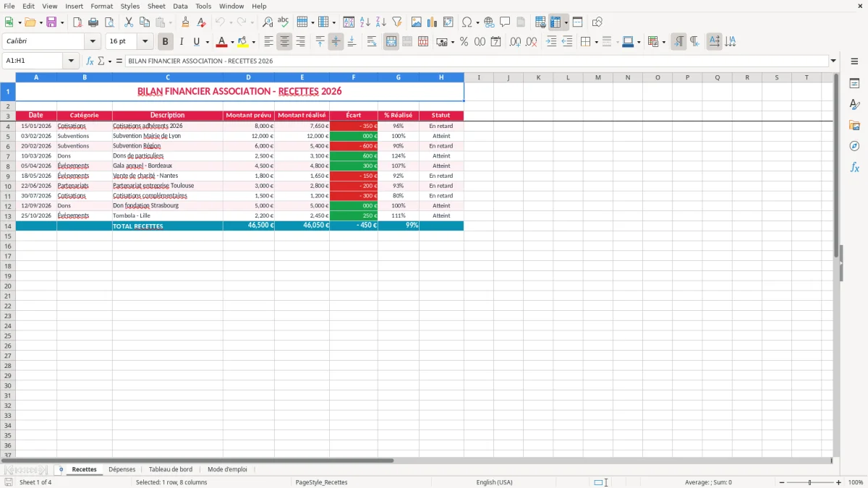Click the Spelling check icon
Viewport: 868px width, 488px height.
[284, 22]
